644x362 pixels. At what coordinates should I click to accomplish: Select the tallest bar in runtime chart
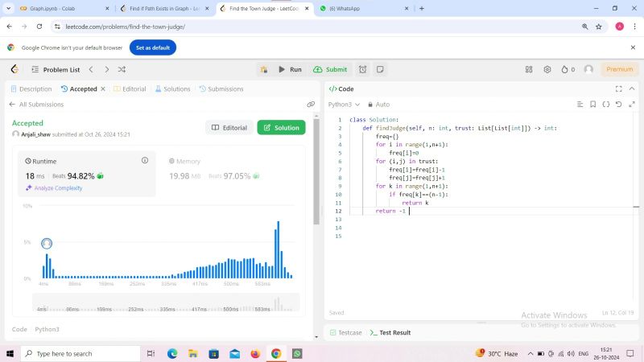pyautogui.click(x=278, y=249)
